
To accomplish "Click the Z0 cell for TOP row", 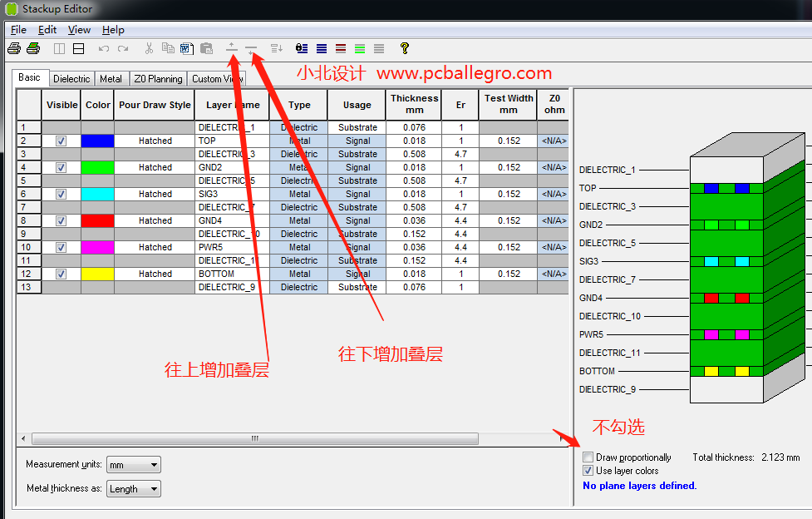I will [553, 141].
